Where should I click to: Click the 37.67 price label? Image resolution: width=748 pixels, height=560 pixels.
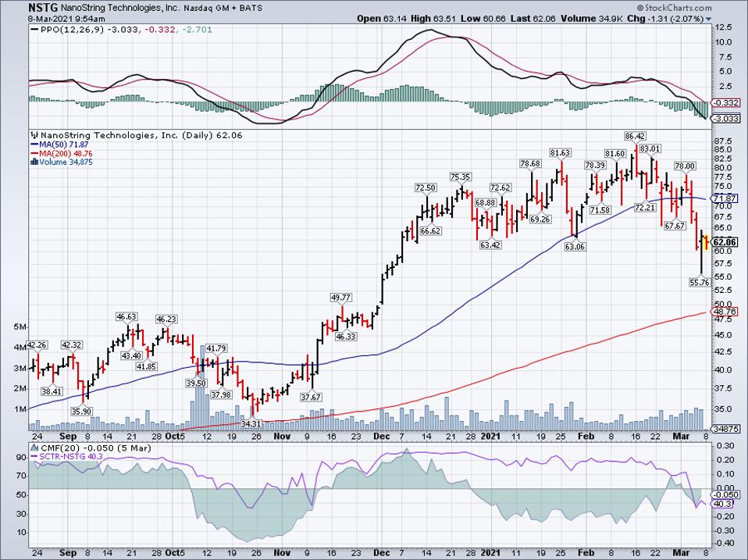(311, 397)
